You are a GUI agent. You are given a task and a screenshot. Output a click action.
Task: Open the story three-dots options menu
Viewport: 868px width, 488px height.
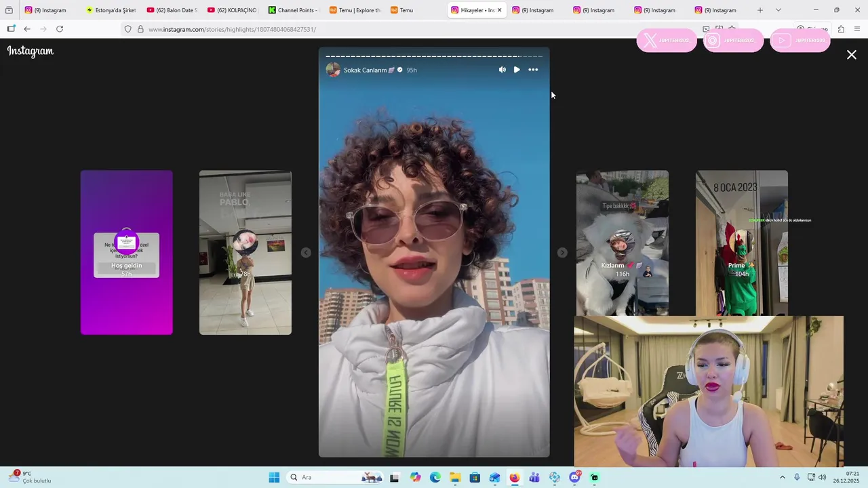(533, 70)
